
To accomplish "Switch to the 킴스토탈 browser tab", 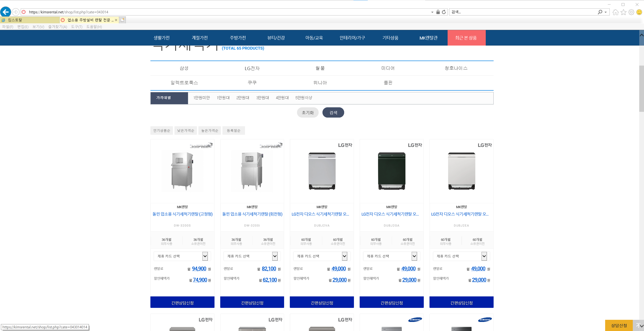I will tap(30, 20).
